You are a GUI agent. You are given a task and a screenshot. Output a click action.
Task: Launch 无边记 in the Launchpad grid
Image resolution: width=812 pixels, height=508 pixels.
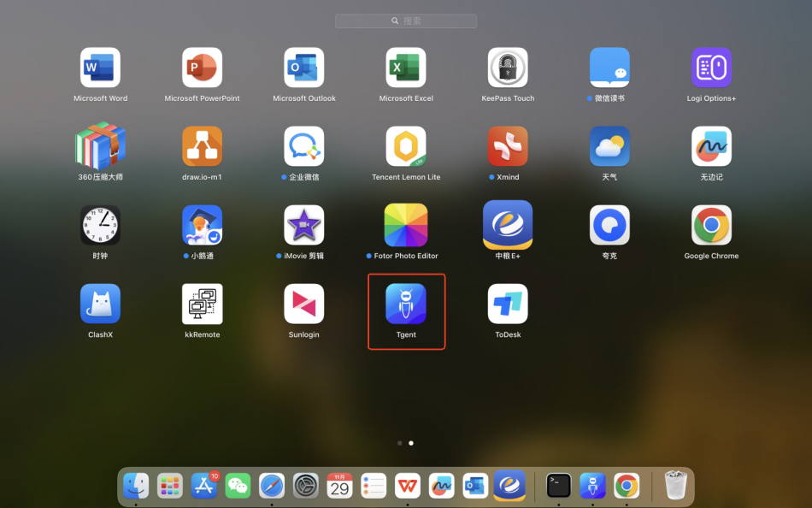click(711, 146)
